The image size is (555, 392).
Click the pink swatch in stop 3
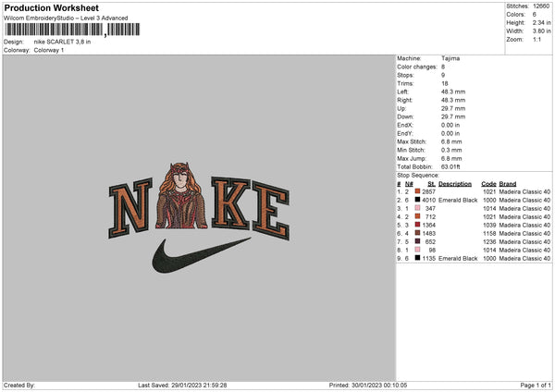pos(417,208)
